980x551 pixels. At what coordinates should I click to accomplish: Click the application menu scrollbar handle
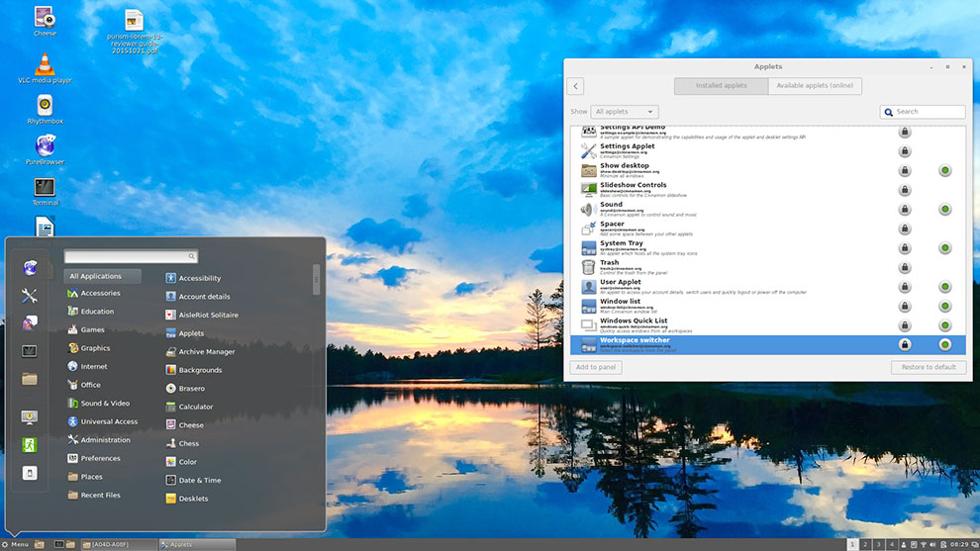coord(316,279)
